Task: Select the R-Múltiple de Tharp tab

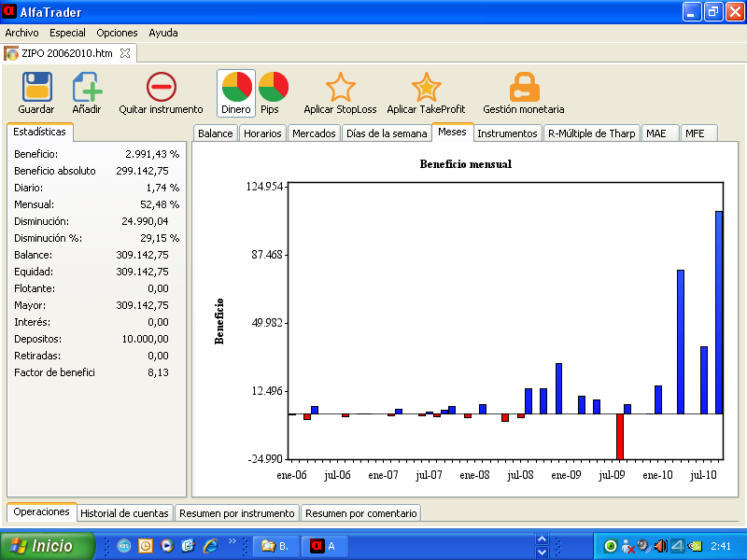Action: click(x=591, y=133)
